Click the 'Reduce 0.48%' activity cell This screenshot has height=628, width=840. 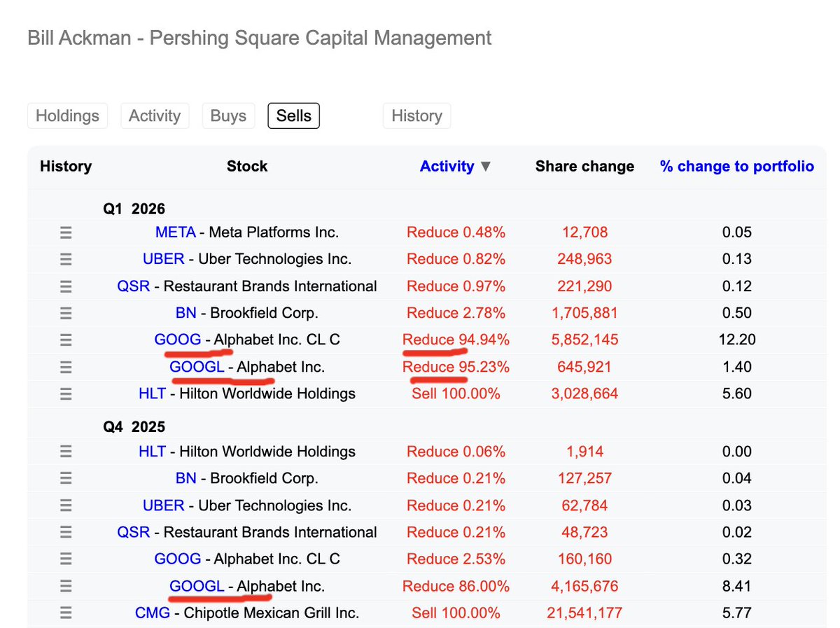[456, 232]
